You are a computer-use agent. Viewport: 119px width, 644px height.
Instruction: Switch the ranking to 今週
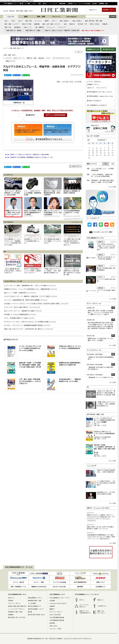pos(112,164)
